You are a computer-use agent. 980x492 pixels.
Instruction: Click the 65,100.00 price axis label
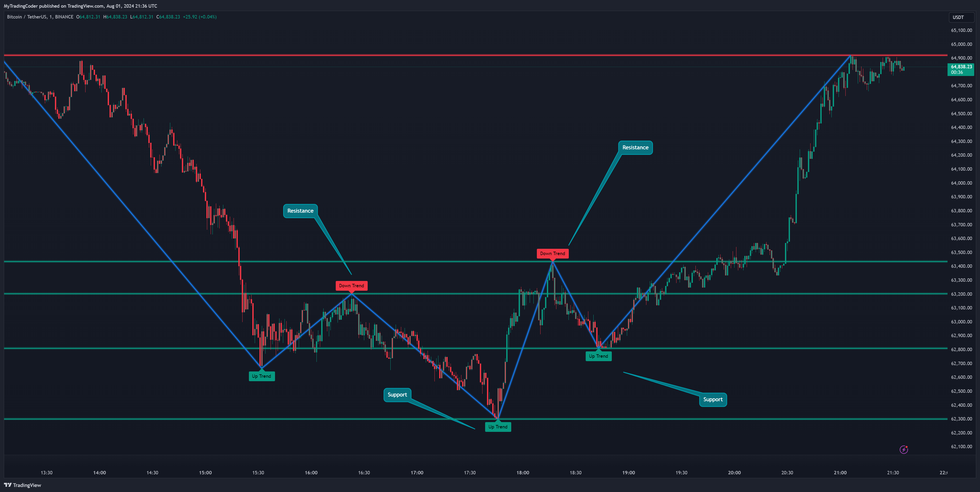click(x=961, y=30)
